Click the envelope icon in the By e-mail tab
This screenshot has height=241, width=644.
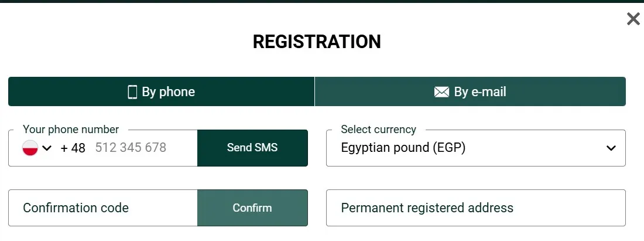tap(441, 92)
